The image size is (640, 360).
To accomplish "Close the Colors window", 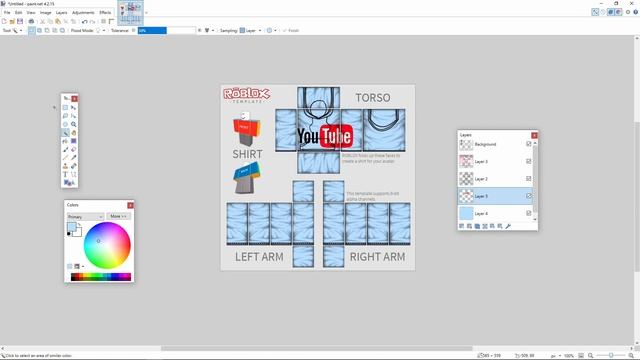I will coord(130,205).
